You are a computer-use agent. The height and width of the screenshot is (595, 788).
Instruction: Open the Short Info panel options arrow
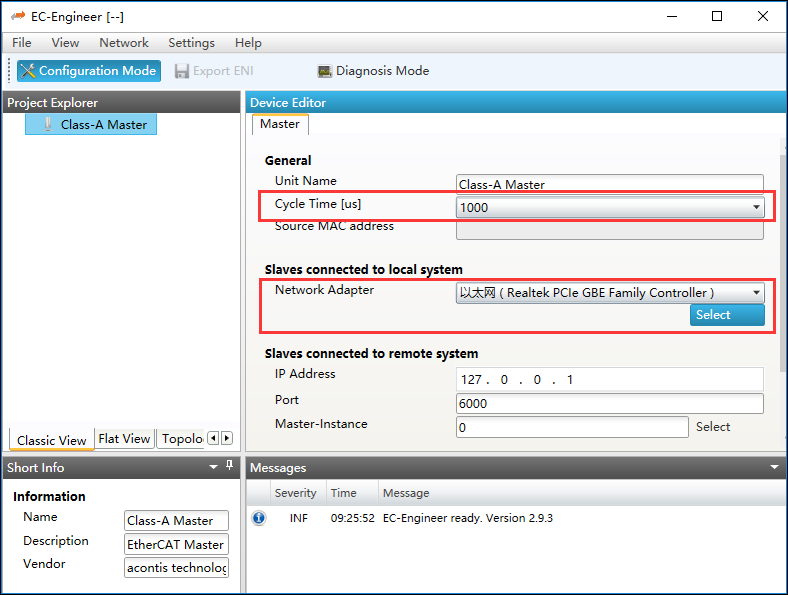[x=213, y=467]
